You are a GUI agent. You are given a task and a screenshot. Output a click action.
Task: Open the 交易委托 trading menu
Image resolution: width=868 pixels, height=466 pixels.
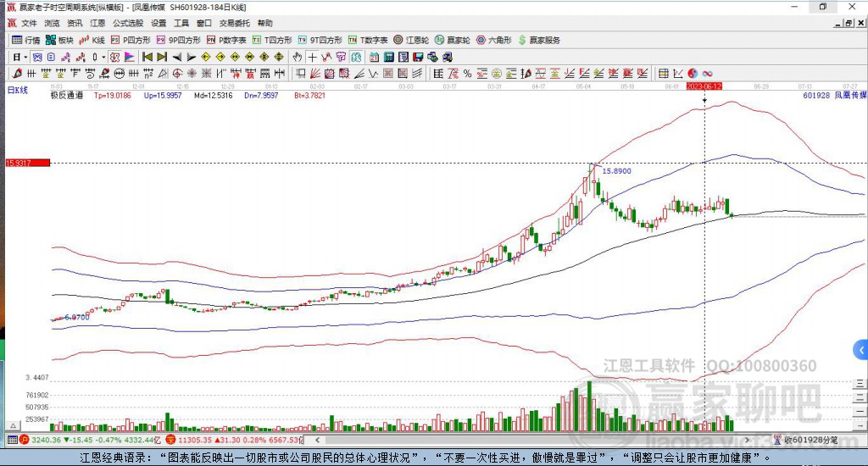(x=234, y=23)
